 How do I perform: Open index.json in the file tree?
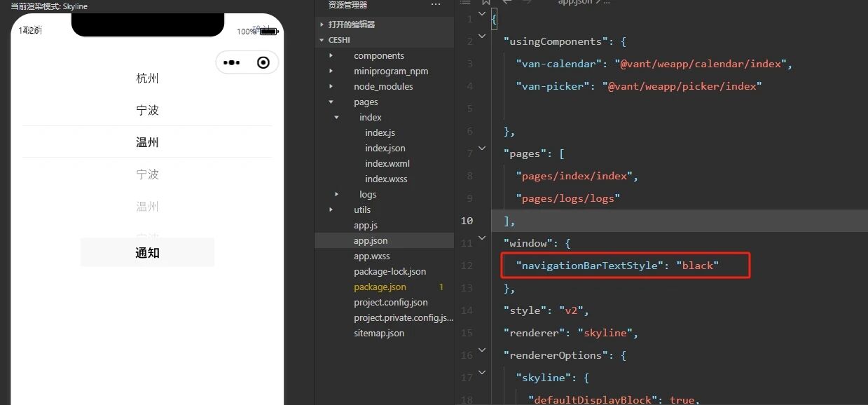[x=385, y=148]
